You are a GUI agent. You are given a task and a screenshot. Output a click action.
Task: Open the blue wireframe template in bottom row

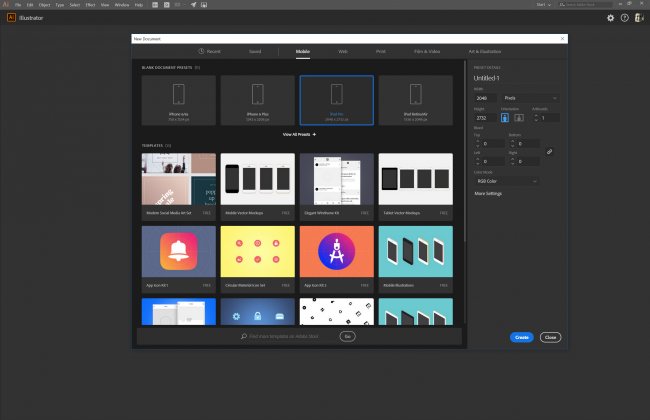pos(179,311)
